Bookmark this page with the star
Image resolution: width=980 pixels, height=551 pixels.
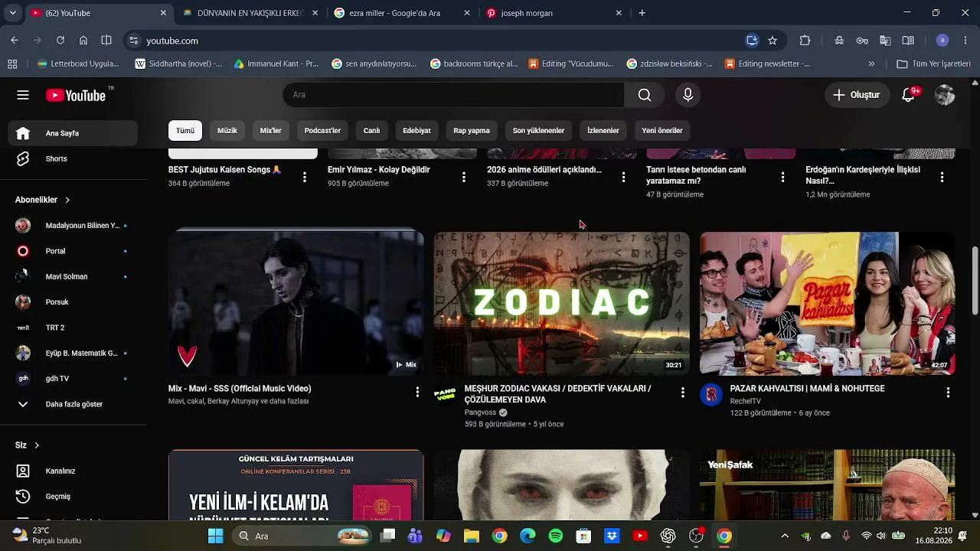[773, 41]
